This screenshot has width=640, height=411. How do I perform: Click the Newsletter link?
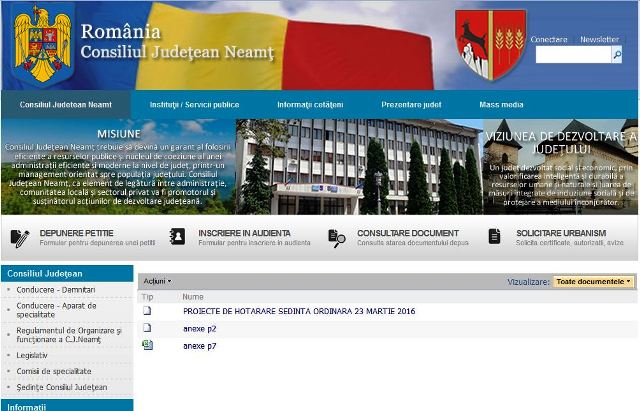(x=600, y=40)
